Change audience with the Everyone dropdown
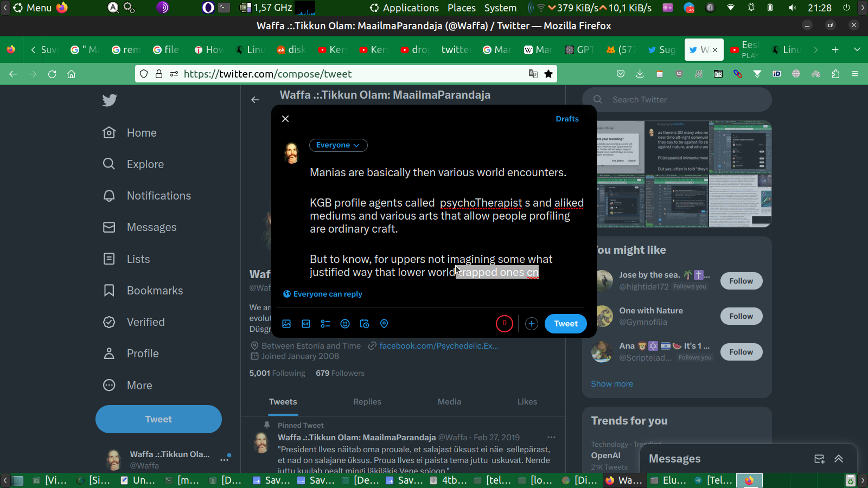 coord(338,145)
